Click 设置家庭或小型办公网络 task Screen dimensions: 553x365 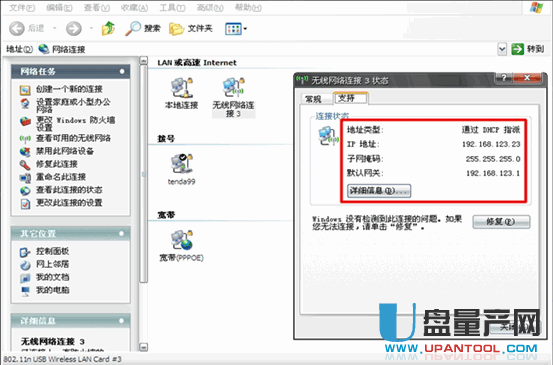[x=73, y=105]
